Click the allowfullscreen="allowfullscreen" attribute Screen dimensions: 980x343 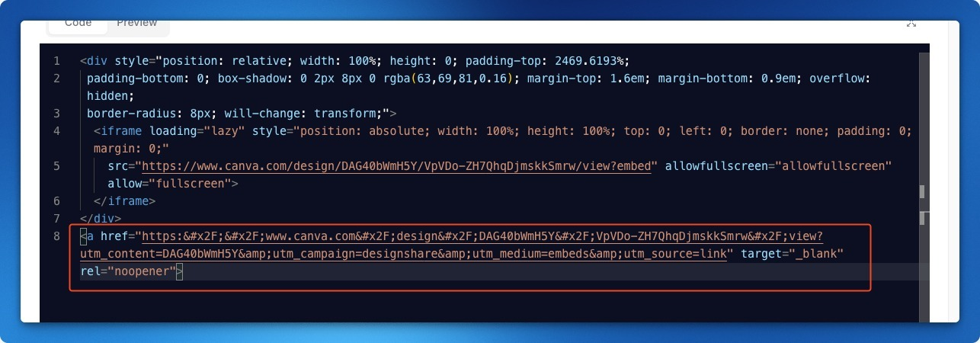click(779, 166)
